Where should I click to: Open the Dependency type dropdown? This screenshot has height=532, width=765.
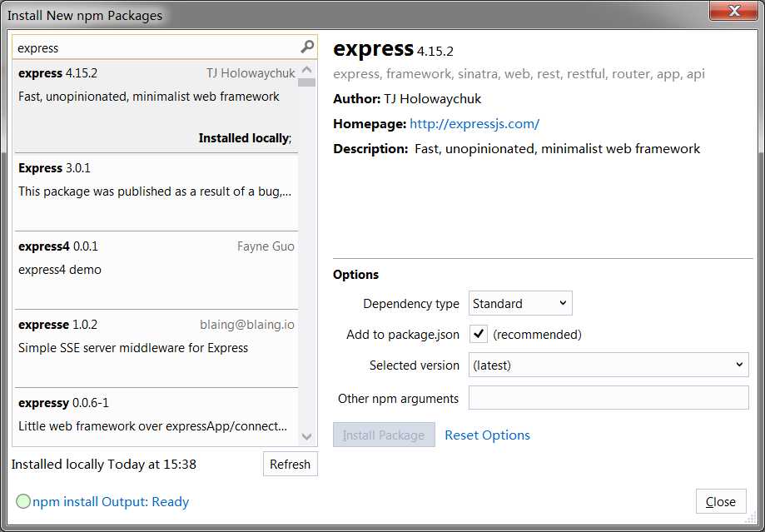520,303
